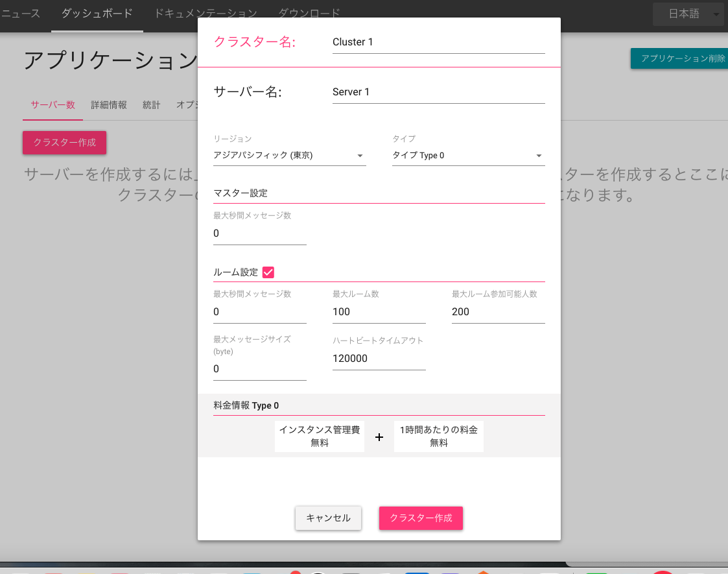Click the アプリケーション削除 button

coord(687,58)
